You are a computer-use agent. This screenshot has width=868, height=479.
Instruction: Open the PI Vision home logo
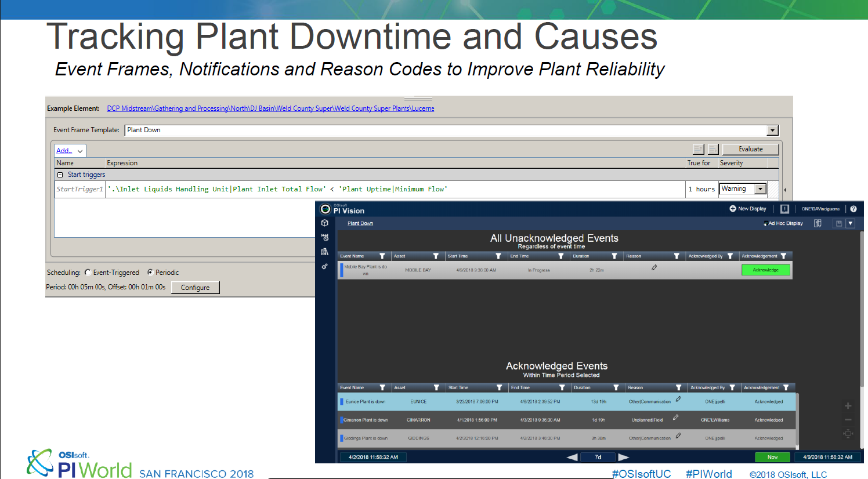[325, 209]
